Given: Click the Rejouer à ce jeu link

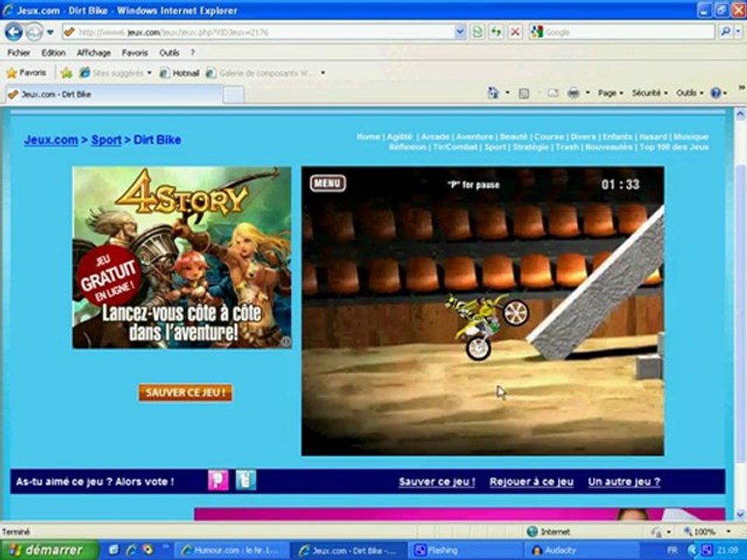Looking at the screenshot, I should coord(531,482).
